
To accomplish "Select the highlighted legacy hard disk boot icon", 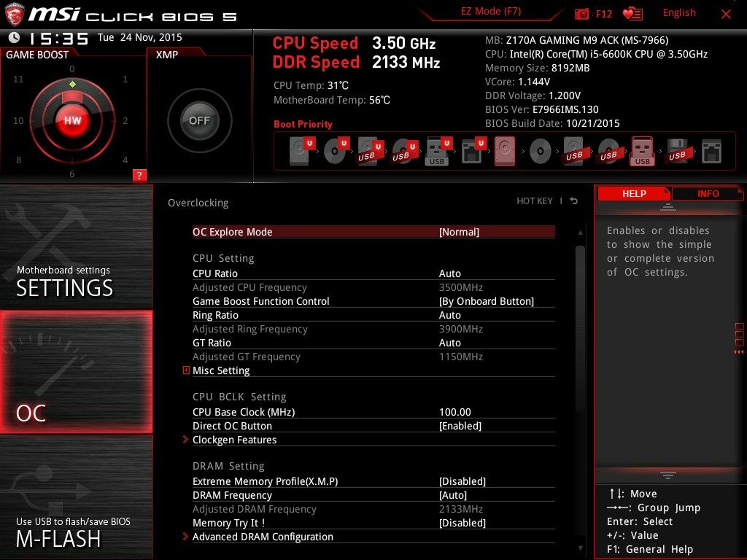I will pos(505,151).
